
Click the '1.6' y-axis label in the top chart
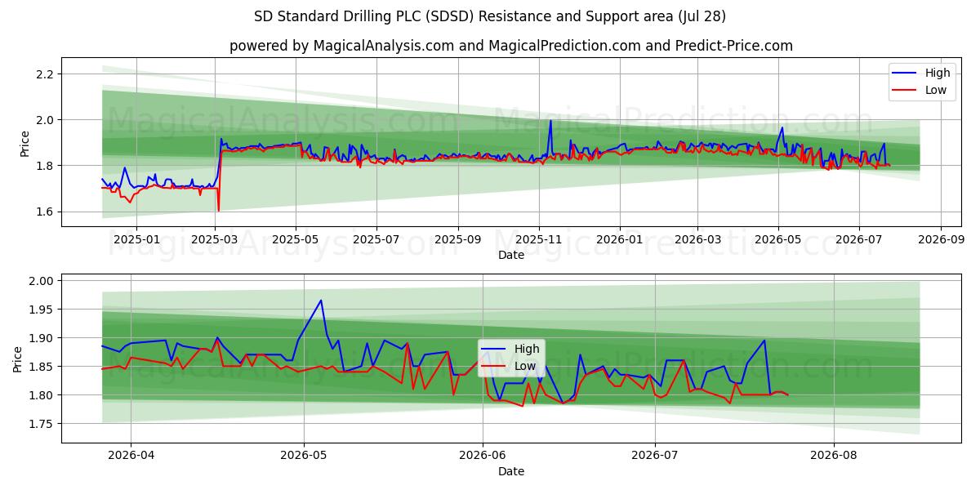tap(45, 212)
